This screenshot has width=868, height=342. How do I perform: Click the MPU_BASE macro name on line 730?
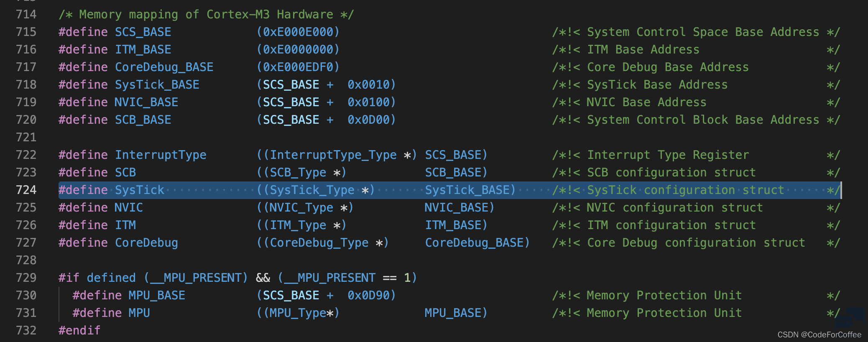click(x=157, y=296)
